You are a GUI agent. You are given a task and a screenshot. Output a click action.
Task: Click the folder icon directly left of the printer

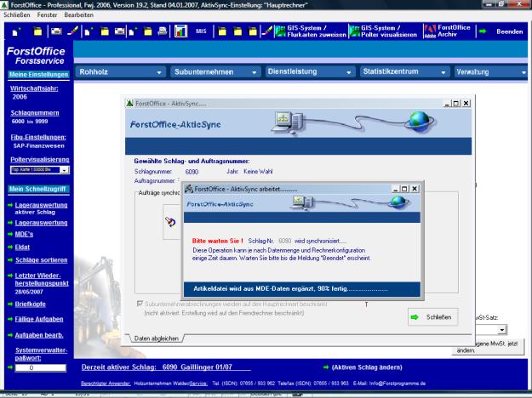click(148, 31)
